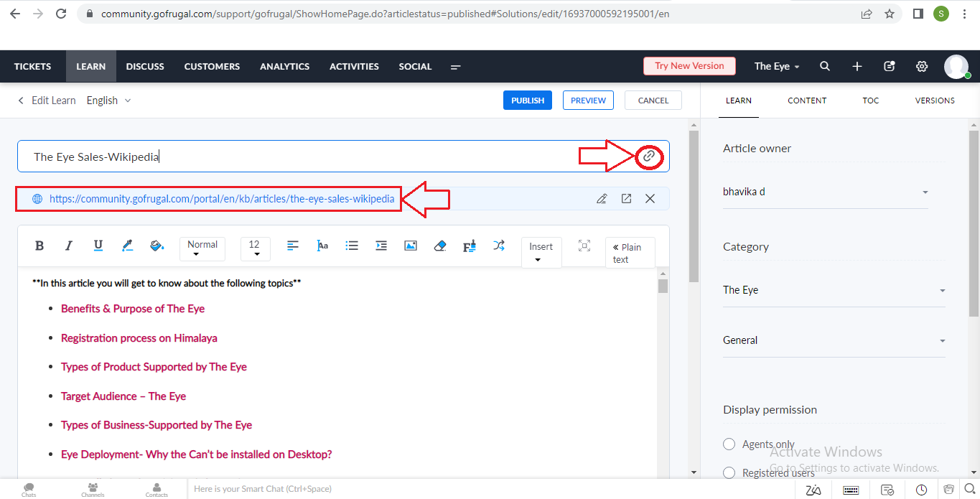Apply underline formatting

[x=98, y=246]
